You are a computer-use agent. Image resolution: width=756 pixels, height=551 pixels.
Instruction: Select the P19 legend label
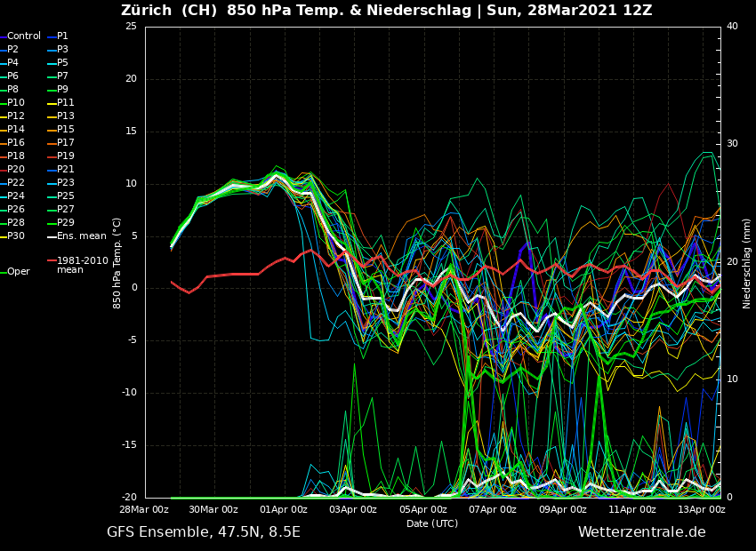pos(66,156)
